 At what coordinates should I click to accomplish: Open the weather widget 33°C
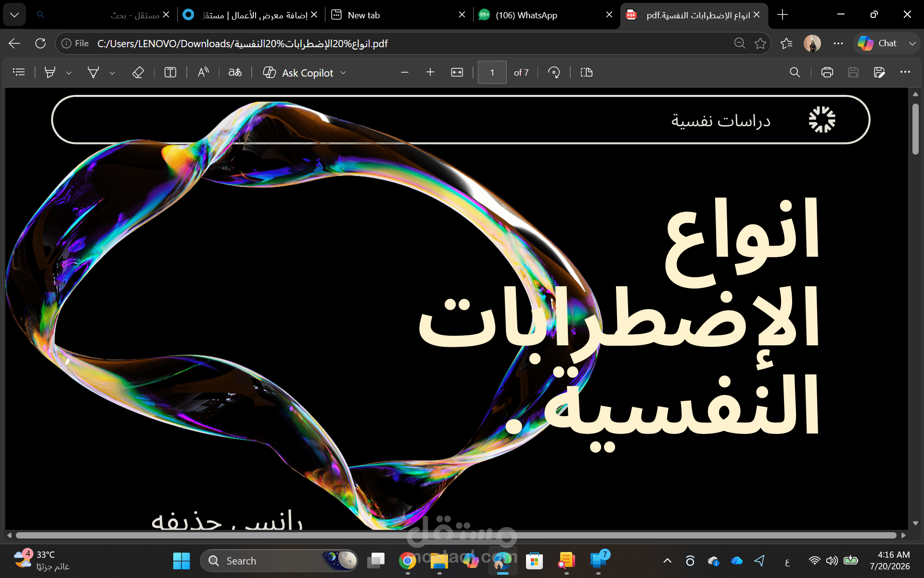pos(41,561)
